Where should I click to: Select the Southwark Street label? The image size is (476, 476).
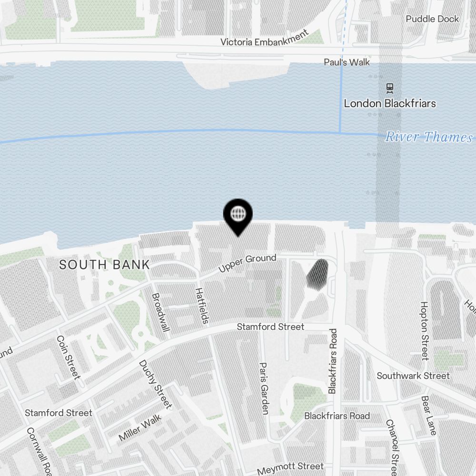point(413,376)
